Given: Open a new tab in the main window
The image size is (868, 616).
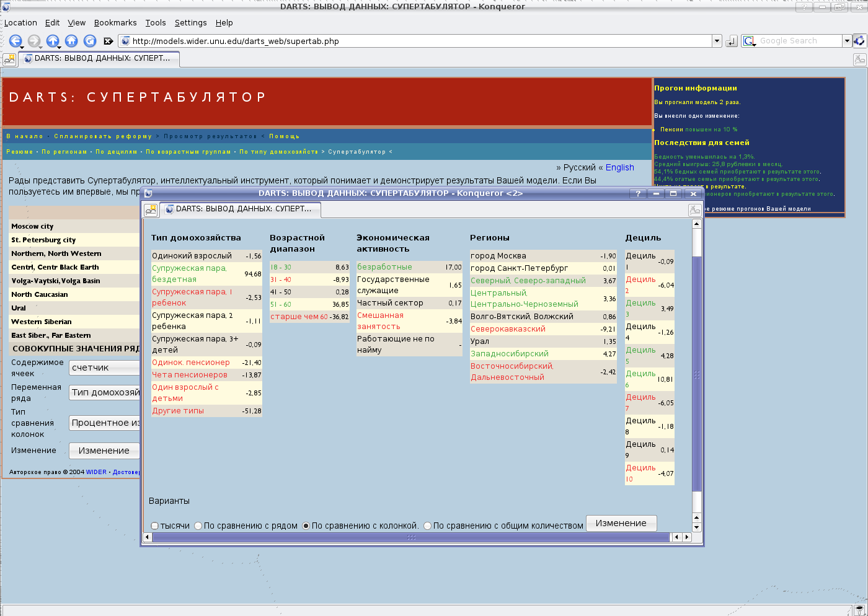Looking at the screenshot, I should (x=9, y=59).
